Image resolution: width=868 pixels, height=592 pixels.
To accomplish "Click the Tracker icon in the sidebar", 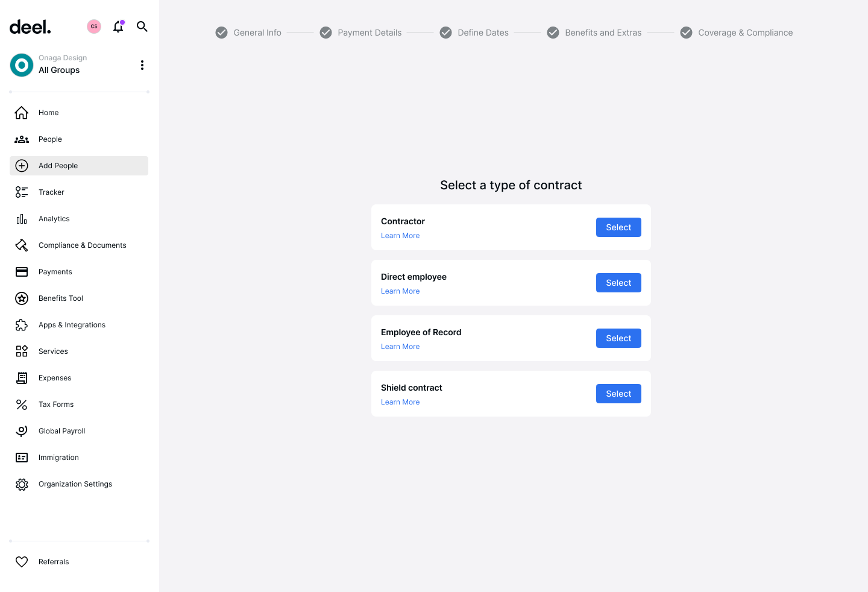I will click(22, 192).
